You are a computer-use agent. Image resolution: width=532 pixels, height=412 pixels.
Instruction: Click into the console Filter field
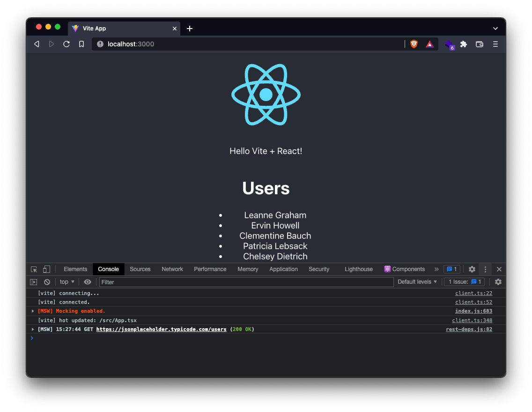(x=246, y=282)
